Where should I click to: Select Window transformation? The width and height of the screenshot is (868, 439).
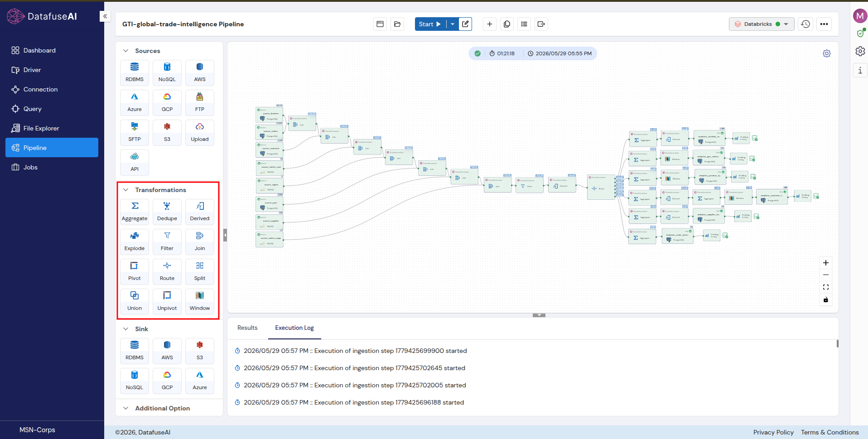pos(200,301)
